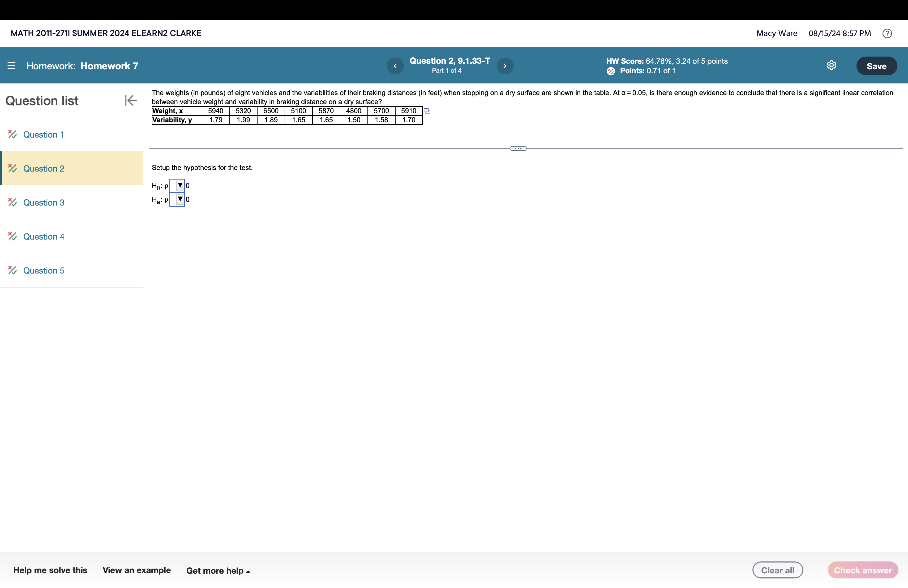Viewport: 908px width, 588px height.
Task: Click the Save button
Action: coord(876,66)
